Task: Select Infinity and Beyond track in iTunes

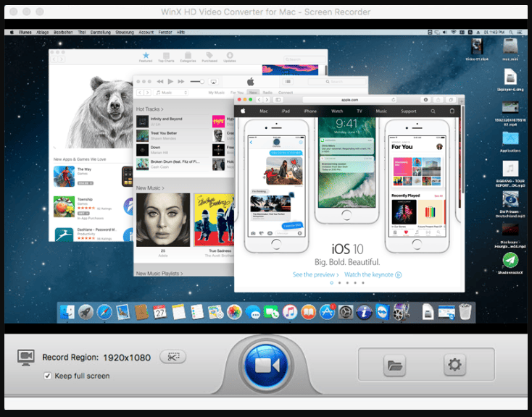Action: pos(166,119)
